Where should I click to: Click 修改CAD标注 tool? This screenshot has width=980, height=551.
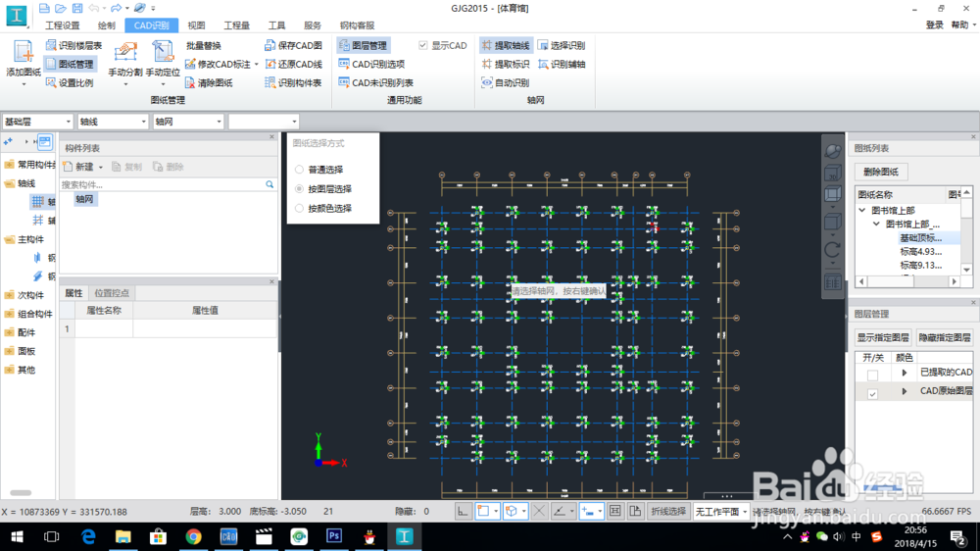click(x=219, y=65)
